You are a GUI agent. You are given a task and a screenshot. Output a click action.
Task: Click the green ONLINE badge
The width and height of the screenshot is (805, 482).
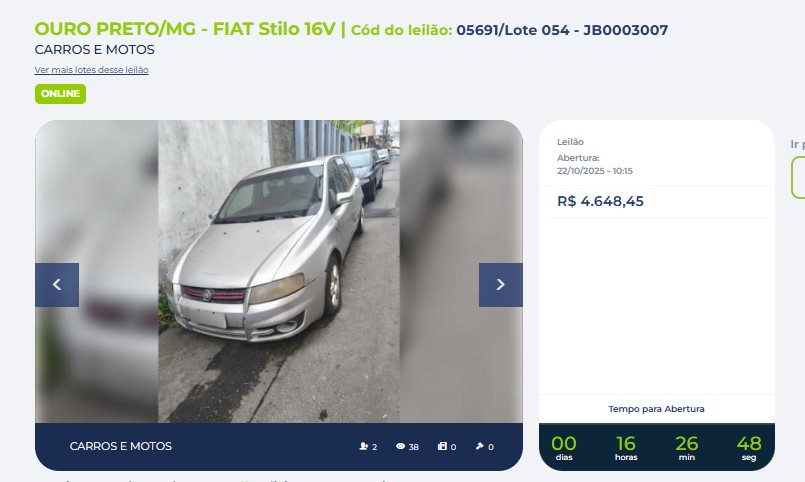pos(61,94)
